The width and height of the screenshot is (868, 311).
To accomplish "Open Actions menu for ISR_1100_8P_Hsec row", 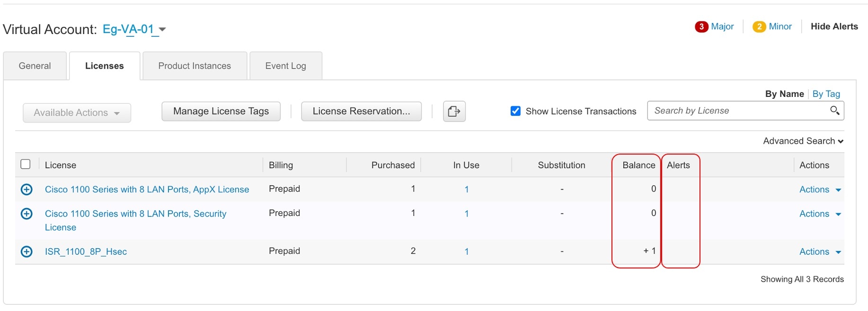I will pos(820,252).
